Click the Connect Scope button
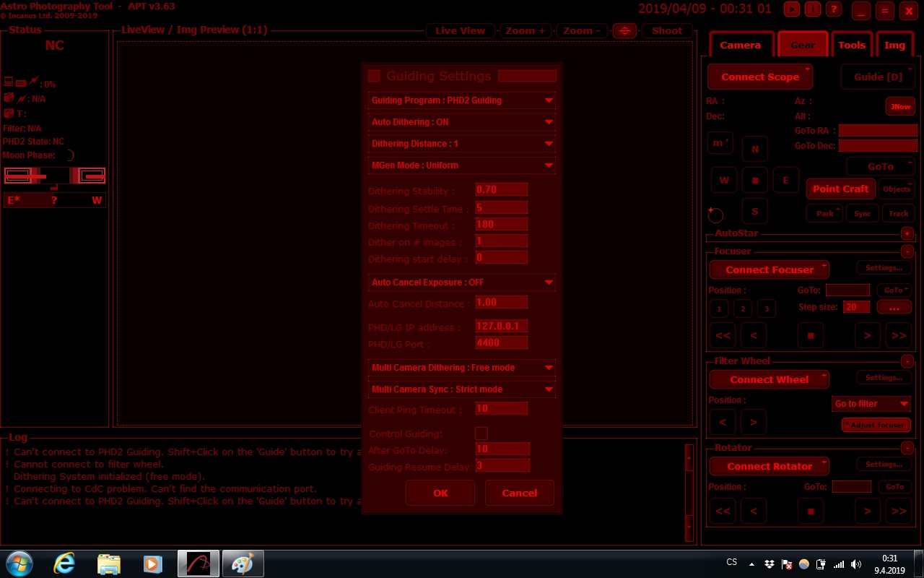Image resolution: width=924 pixels, height=578 pixels. pyautogui.click(x=759, y=77)
